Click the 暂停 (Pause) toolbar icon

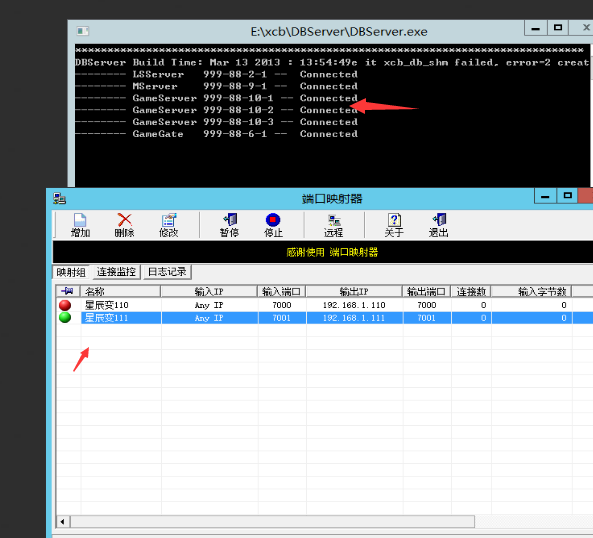coord(229,225)
